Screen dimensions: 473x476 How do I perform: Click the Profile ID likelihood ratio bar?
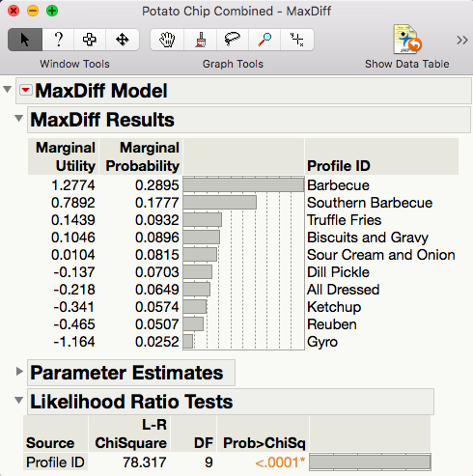[370, 462]
